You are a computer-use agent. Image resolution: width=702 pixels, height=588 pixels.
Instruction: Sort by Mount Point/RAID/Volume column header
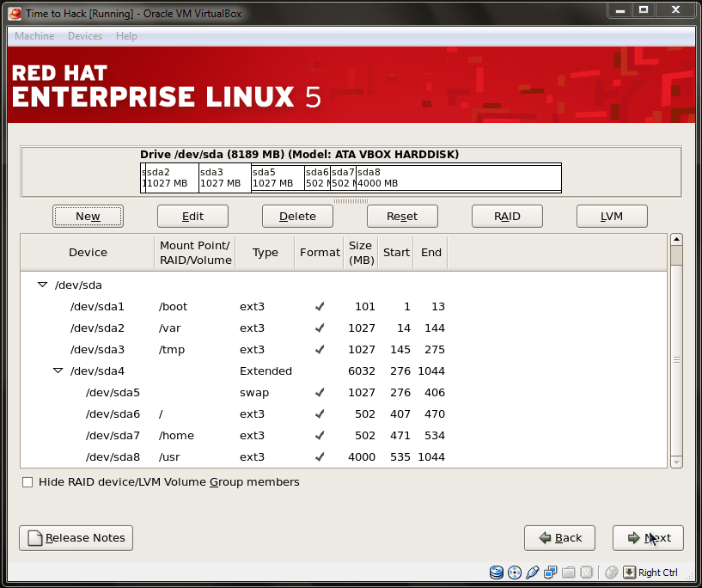tap(195, 253)
